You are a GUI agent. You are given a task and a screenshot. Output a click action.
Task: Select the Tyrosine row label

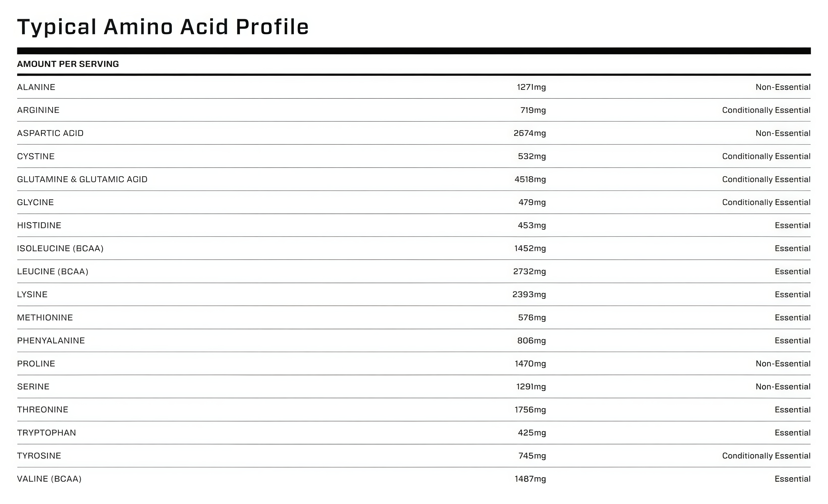(x=39, y=456)
